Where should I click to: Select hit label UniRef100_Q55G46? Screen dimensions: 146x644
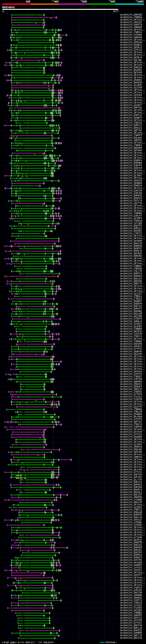click(x=131, y=42)
